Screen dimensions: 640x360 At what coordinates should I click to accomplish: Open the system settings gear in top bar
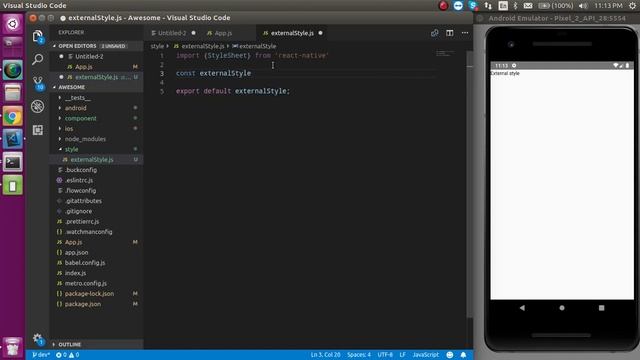[632, 6]
